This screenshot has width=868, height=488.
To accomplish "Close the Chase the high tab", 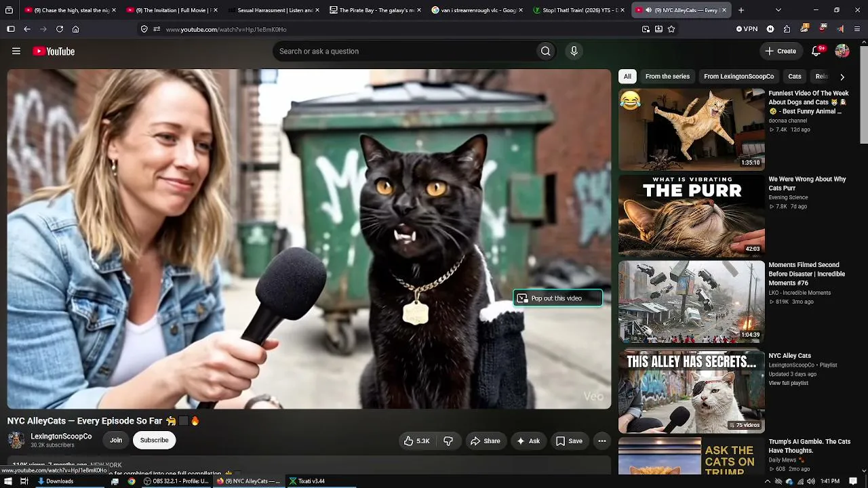I will (x=114, y=10).
